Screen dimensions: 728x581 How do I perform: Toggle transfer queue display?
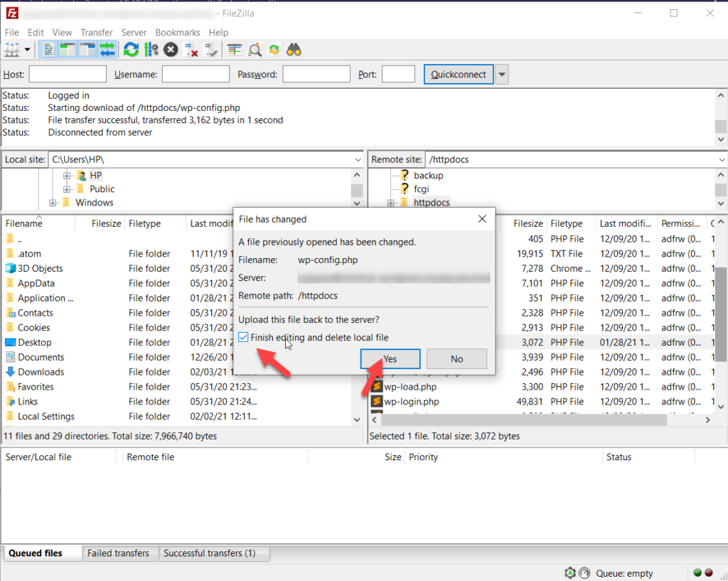pos(107,49)
